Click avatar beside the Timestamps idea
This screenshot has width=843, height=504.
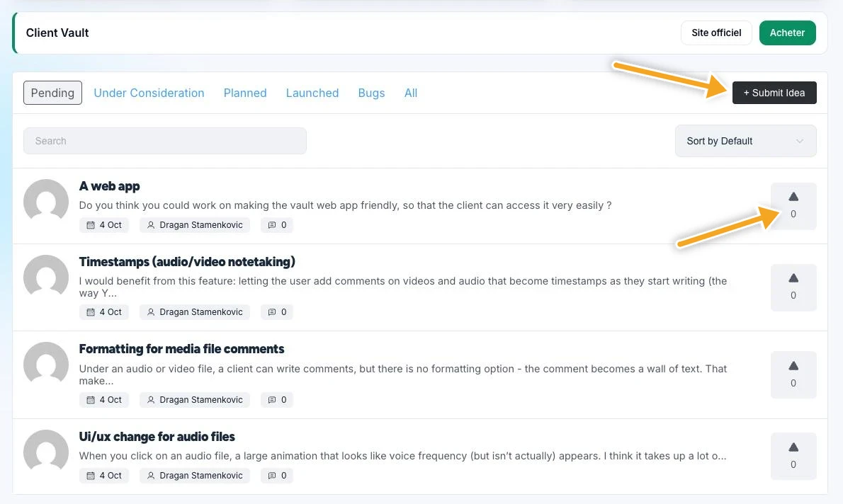(x=46, y=277)
